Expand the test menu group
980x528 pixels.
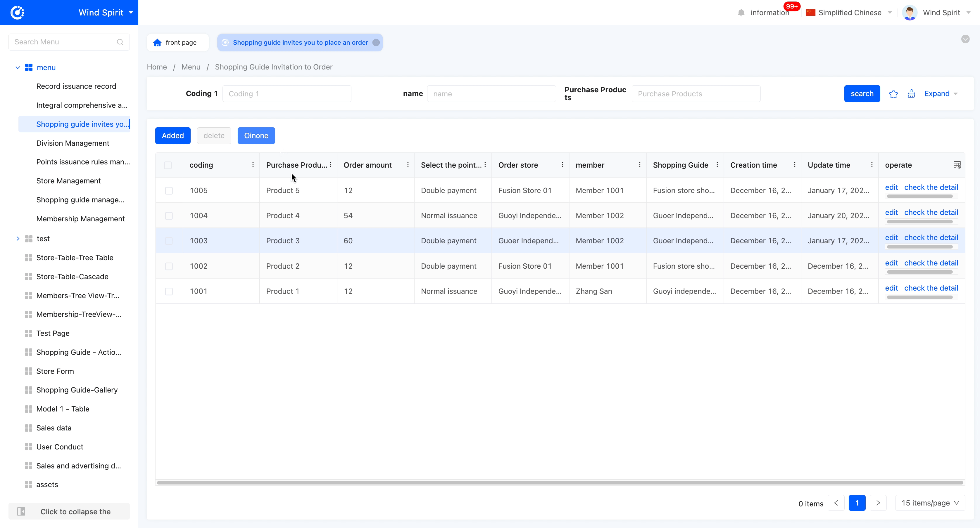click(x=18, y=238)
